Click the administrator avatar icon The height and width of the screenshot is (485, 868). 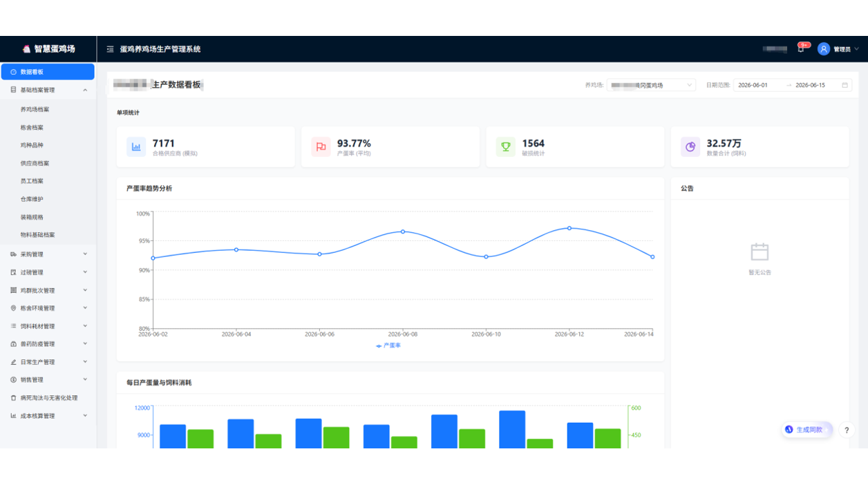click(824, 49)
